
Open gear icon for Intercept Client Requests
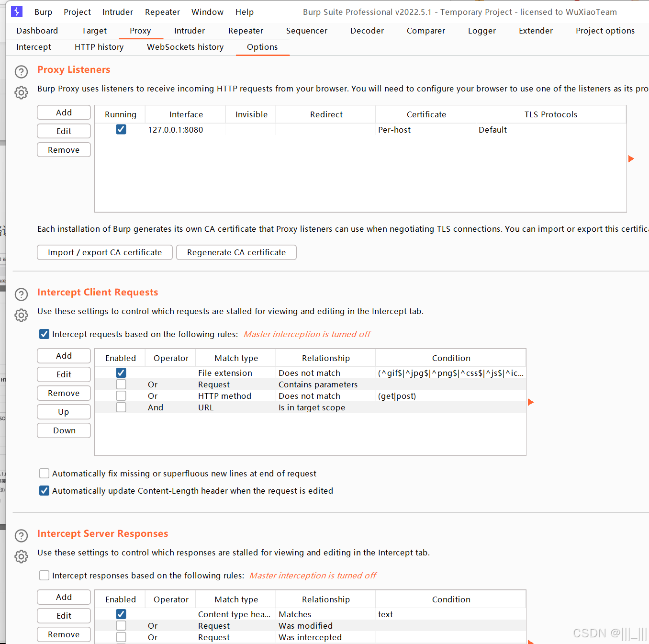[x=22, y=315]
